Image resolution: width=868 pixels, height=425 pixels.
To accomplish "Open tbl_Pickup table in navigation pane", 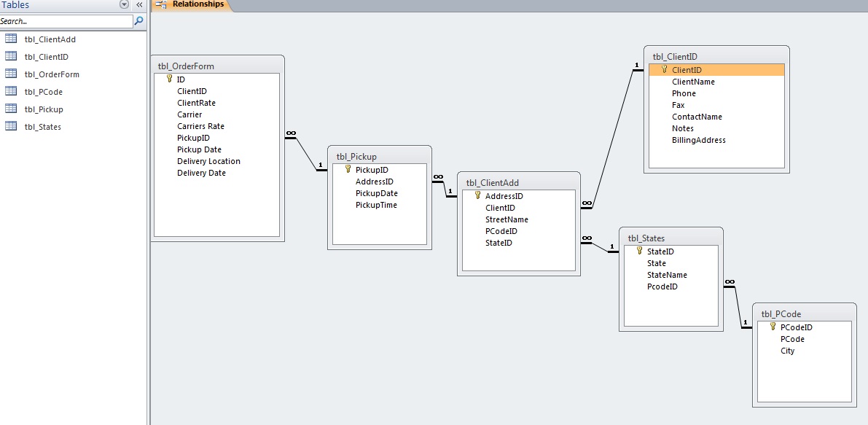I will 44,109.
